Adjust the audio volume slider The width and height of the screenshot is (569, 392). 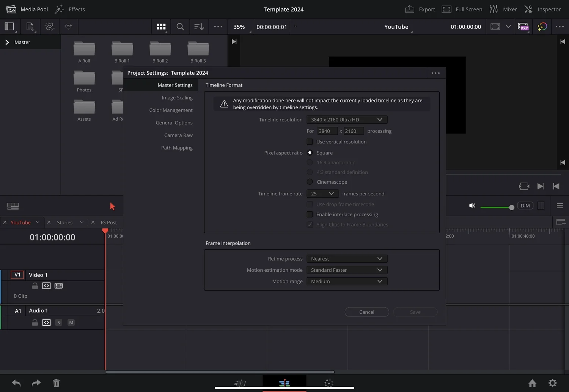pyautogui.click(x=511, y=207)
